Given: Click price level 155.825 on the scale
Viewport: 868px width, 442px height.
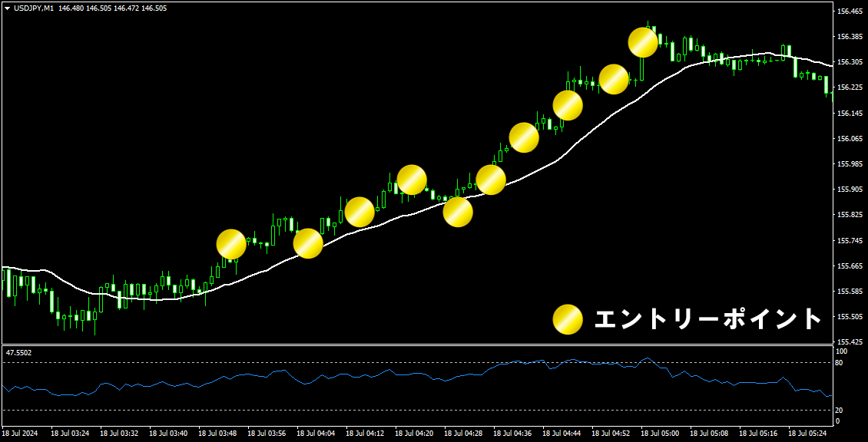Looking at the screenshot, I should coord(849,215).
